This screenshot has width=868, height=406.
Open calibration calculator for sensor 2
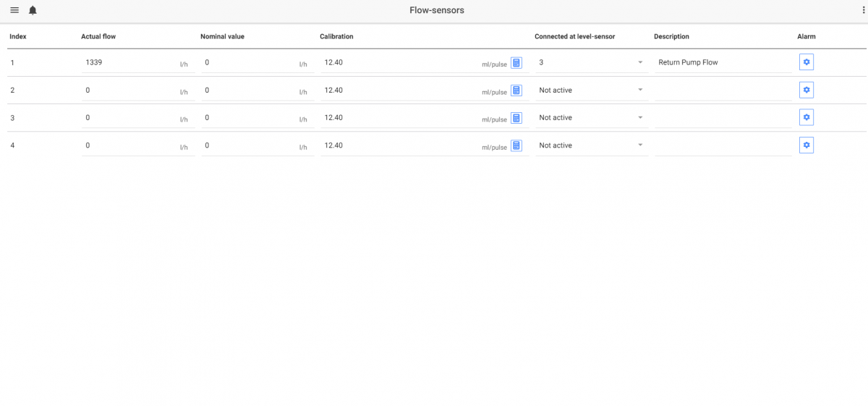point(516,90)
